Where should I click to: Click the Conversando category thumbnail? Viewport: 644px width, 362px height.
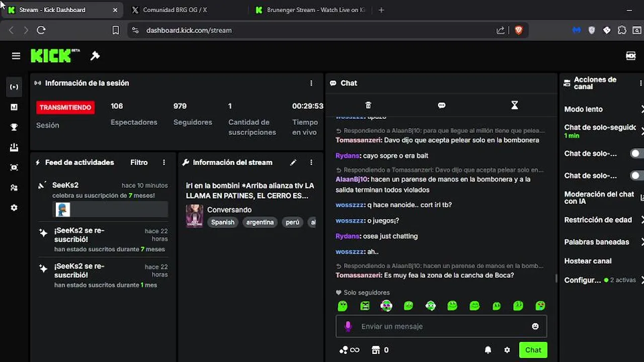click(x=195, y=216)
